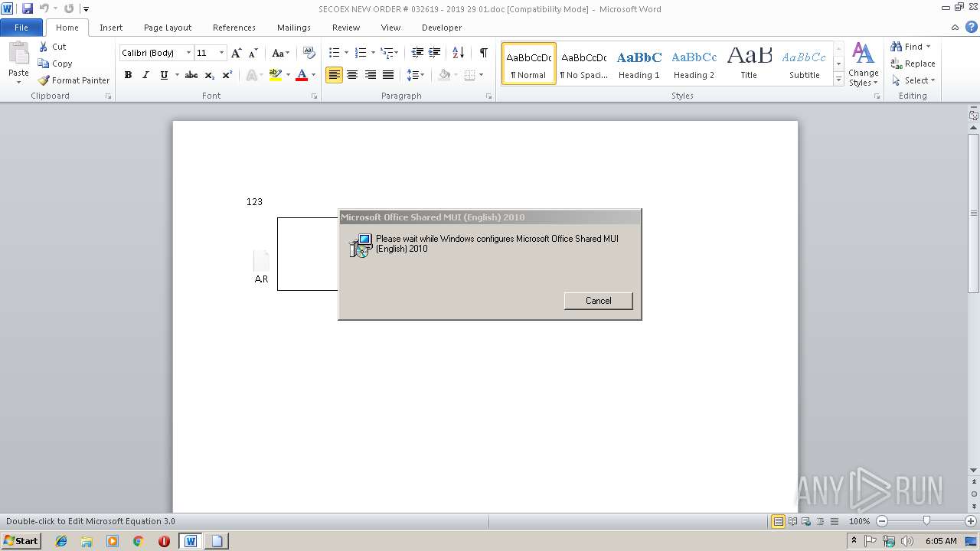This screenshot has height=551, width=980.
Task: Click the Numbering list icon
Action: pyautogui.click(x=361, y=53)
